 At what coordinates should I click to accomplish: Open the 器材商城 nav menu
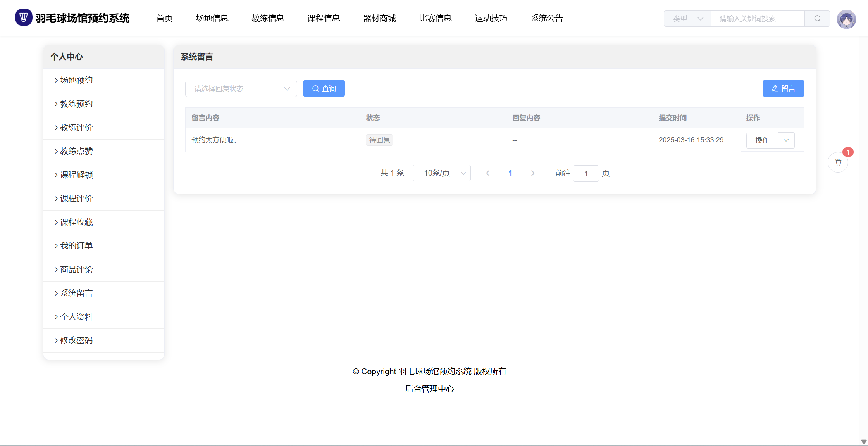coord(379,18)
